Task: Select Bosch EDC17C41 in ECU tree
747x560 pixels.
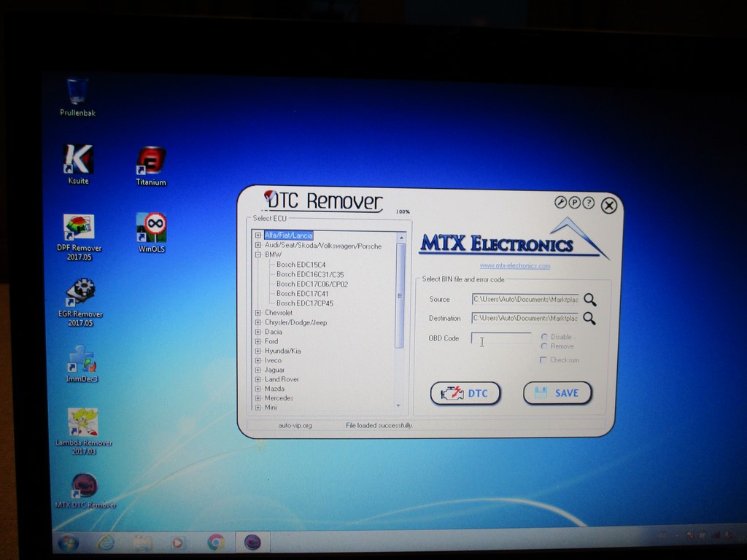Action: point(302,294)
